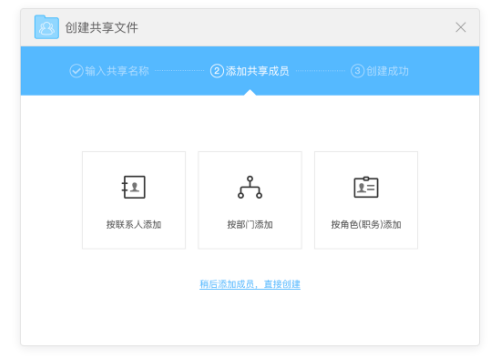Screen dimensions: 495x361
Task: Go back to 输入共享名称 step
Action: coord(117,71)
